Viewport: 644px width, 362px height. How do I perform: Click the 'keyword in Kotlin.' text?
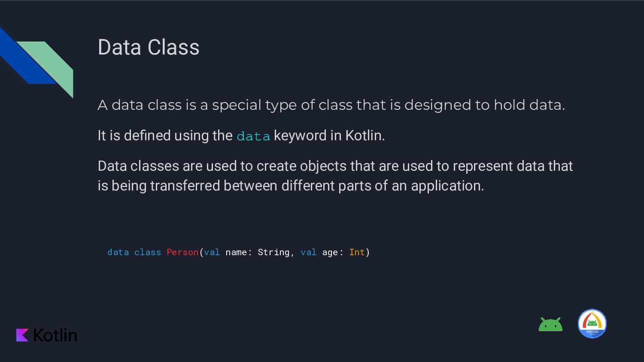[329, 136]
